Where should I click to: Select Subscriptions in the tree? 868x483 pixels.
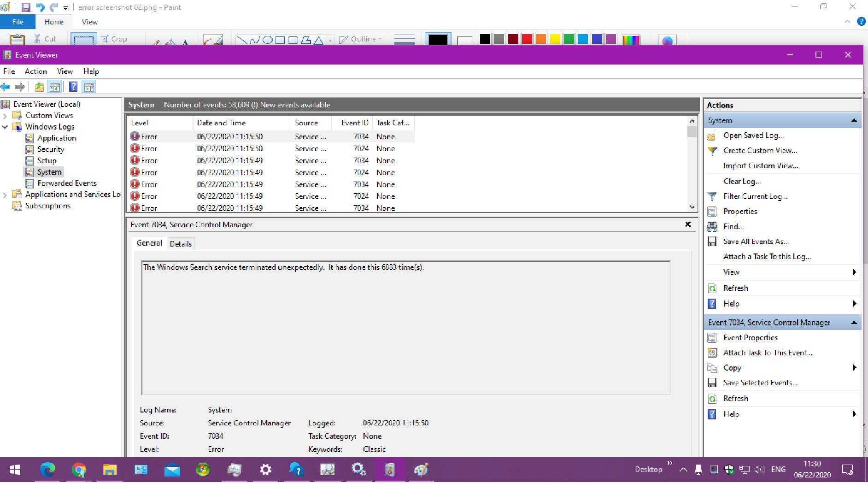[x=48, y=206]
